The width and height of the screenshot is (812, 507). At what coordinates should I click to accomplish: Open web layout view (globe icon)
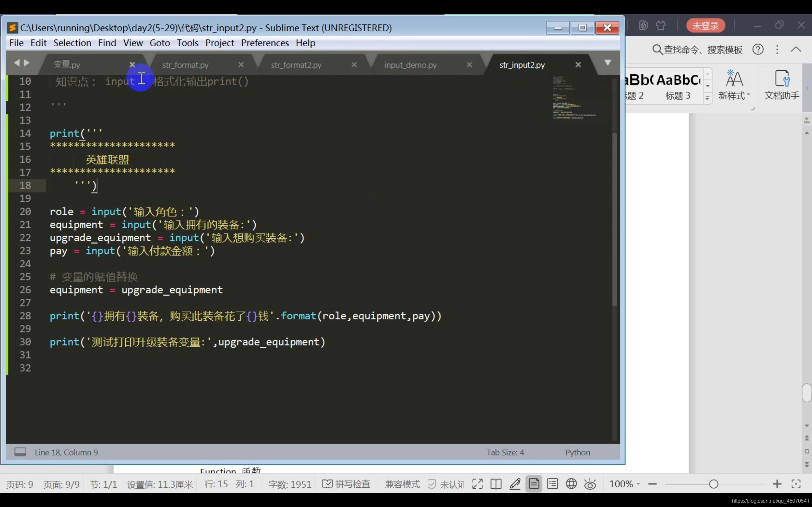tap(571, 484)
